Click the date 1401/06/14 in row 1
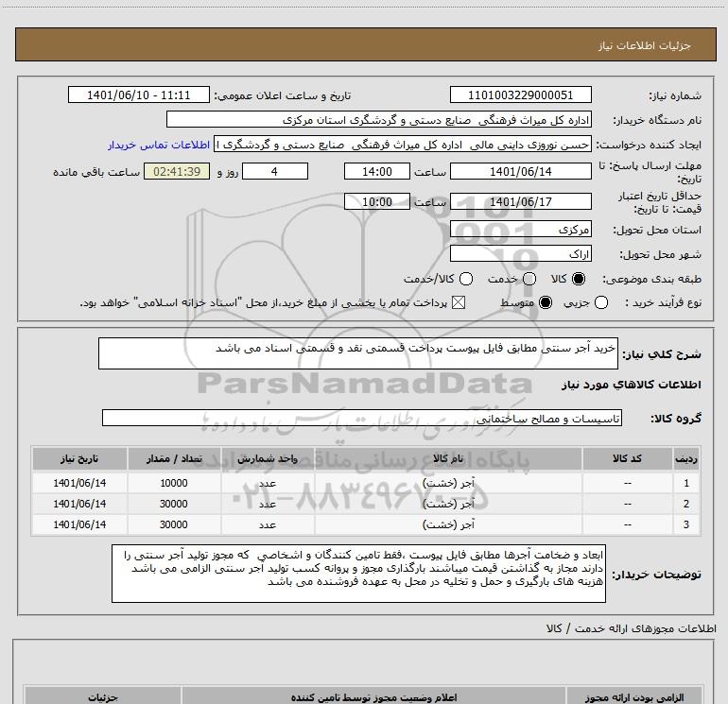Image resolution: width=728 pixels, height=704 pixels. pos(79,483)
